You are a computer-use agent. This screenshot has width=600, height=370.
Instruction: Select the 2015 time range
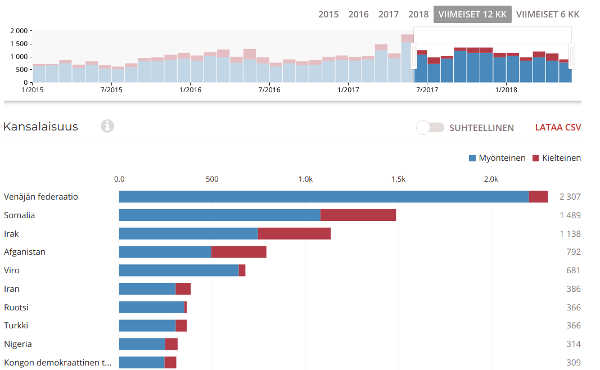[328, 15]
